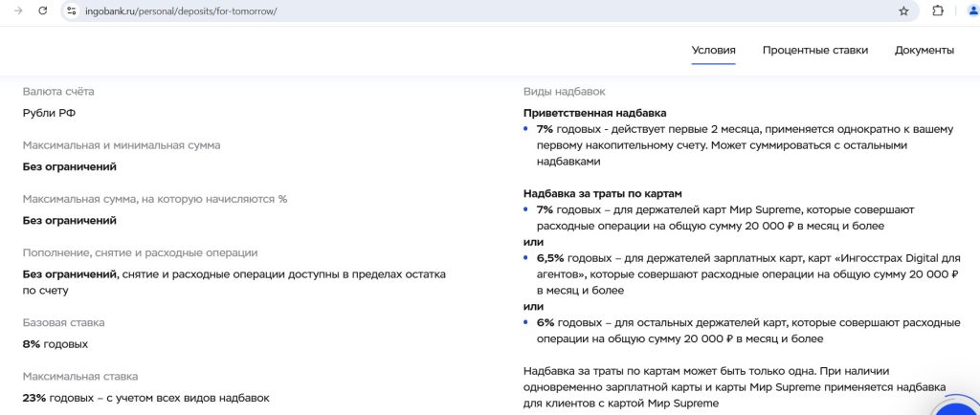The image size is (980, 415).
Task: Reload the page with refresh icon
Action: click(42, 11)
